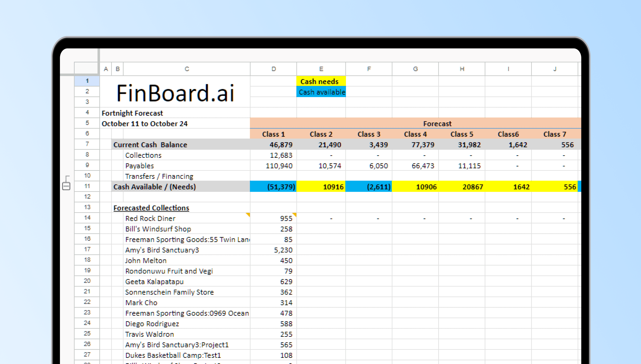This screenshot has width=641, height=364.
Task: Select Freeman Sporting Goods:0969 Ocean cell
Action: 187,313
